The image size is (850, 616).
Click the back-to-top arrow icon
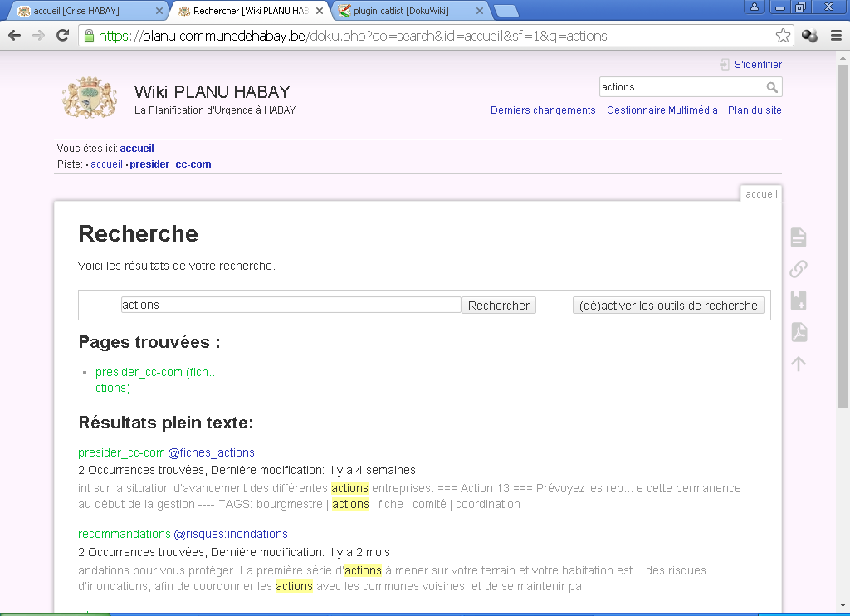coord(798,364)
